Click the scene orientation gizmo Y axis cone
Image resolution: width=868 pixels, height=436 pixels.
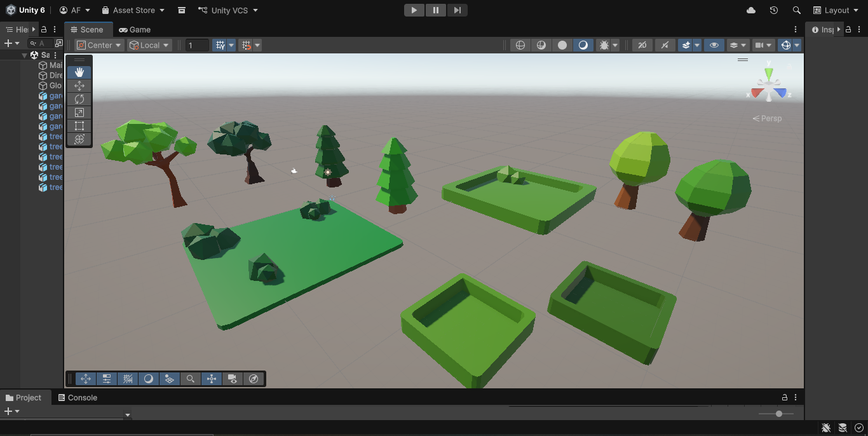[769, 73]
